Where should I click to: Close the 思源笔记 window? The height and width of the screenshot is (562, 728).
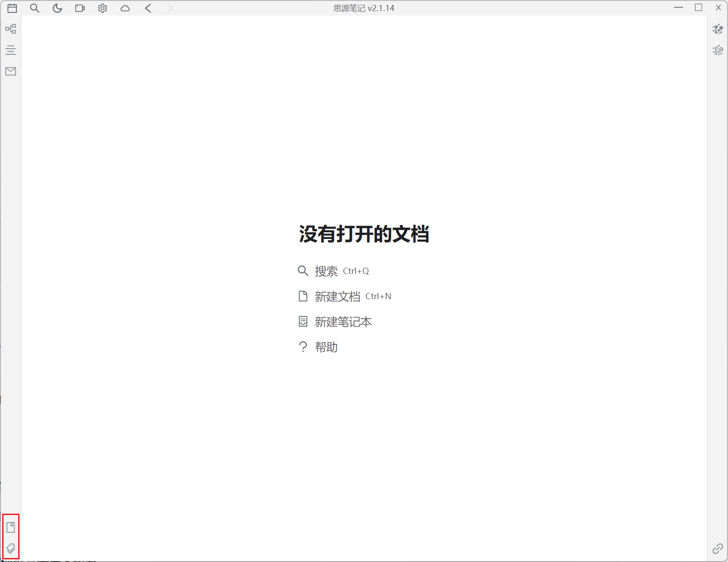718,8
